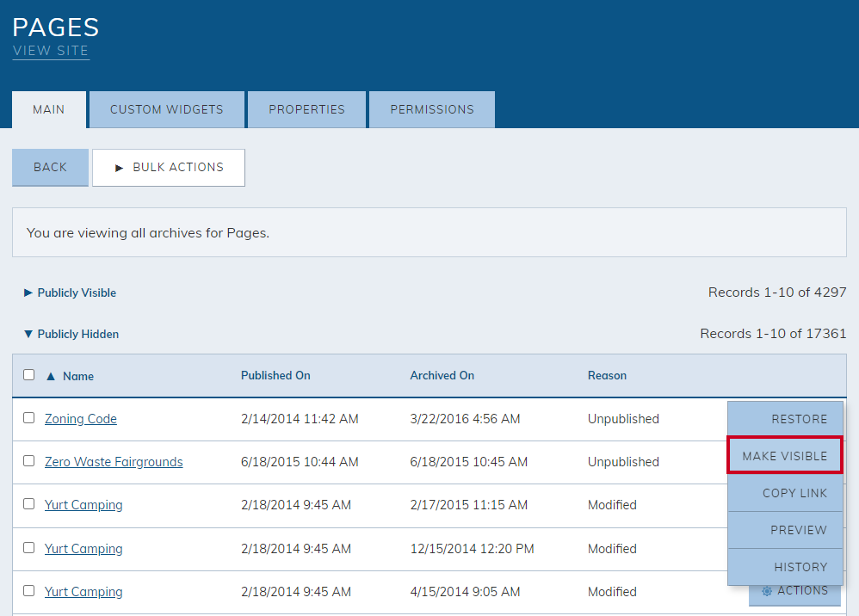The width and height of the screenshot is (859, 616).
Task: Open Yurt Camping link archived 4/15/2014
Action: coord(83,592)
